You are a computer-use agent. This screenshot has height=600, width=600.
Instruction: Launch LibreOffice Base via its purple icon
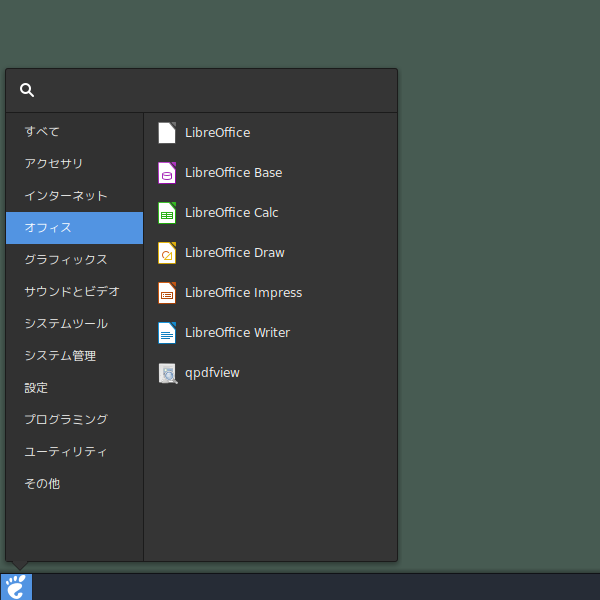click(x=167, y=173)
